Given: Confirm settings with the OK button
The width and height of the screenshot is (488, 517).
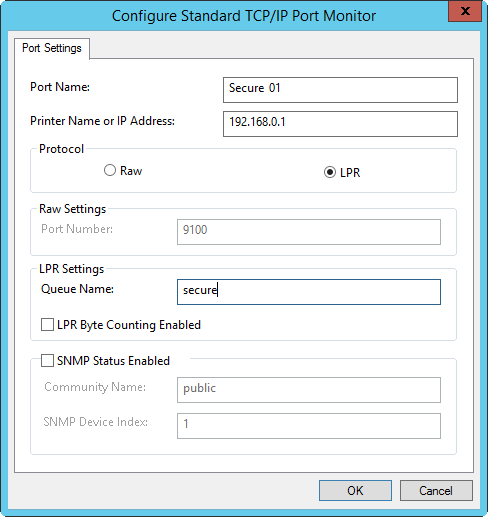Looking at the screenshot, I should [355, 490].
